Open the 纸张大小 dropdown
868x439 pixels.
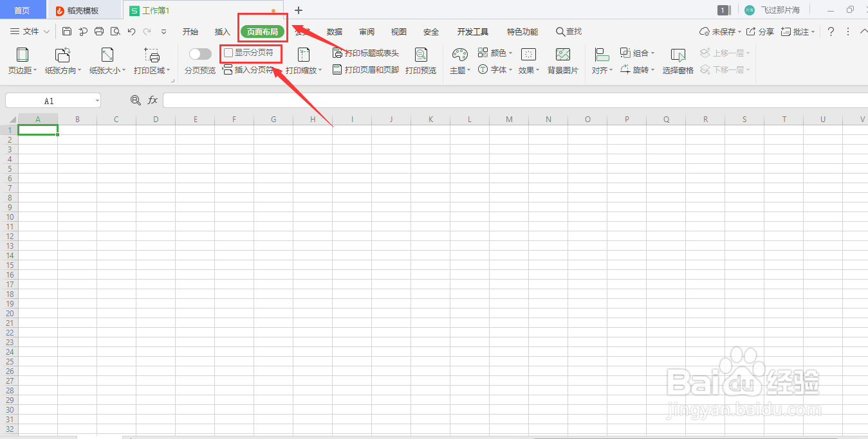coord(106,61)
